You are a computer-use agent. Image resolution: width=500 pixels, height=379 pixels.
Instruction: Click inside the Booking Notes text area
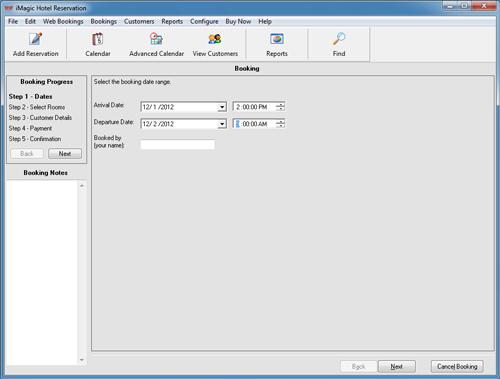pyautogui.click(x=42, y=273)
